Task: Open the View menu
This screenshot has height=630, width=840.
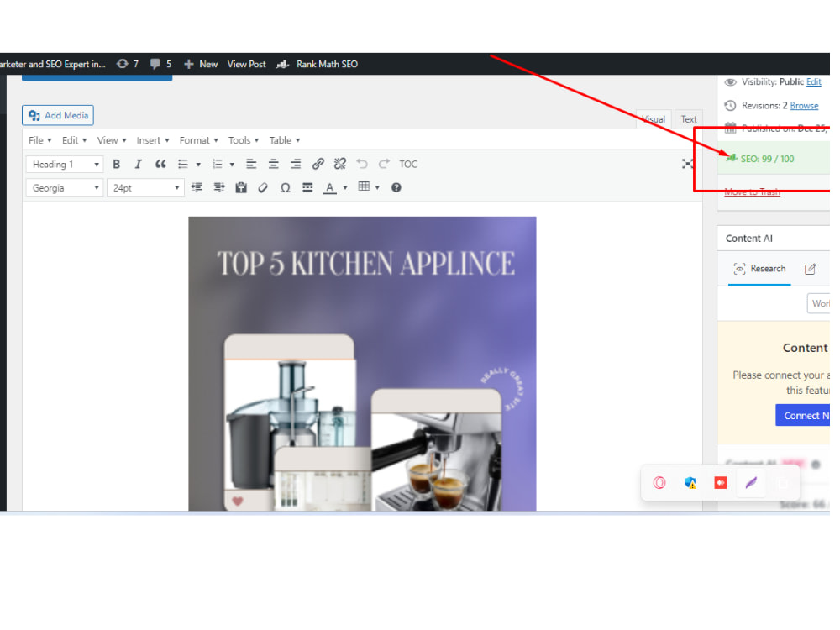Action: [112, 140]
